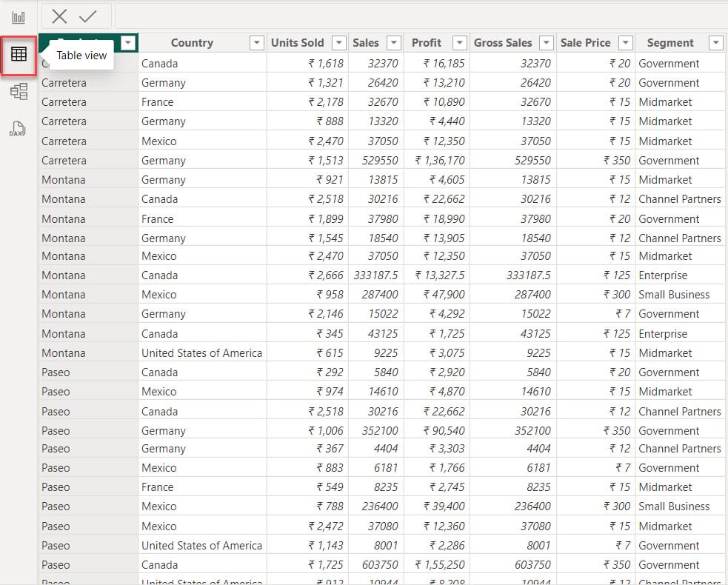Screen dimensions: 728x585
Task: Click Units Sold cell ₹ 345
Action: 330,333
